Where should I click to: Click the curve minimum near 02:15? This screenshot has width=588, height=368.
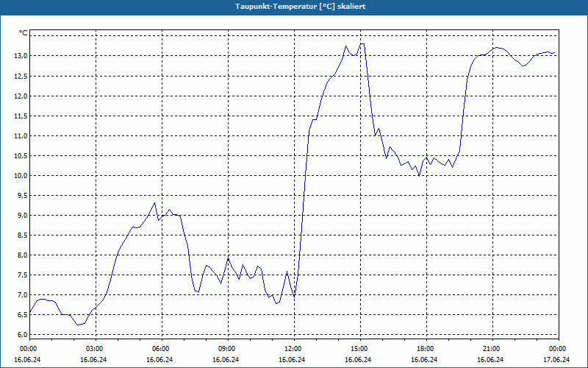(x=78, y=325)
